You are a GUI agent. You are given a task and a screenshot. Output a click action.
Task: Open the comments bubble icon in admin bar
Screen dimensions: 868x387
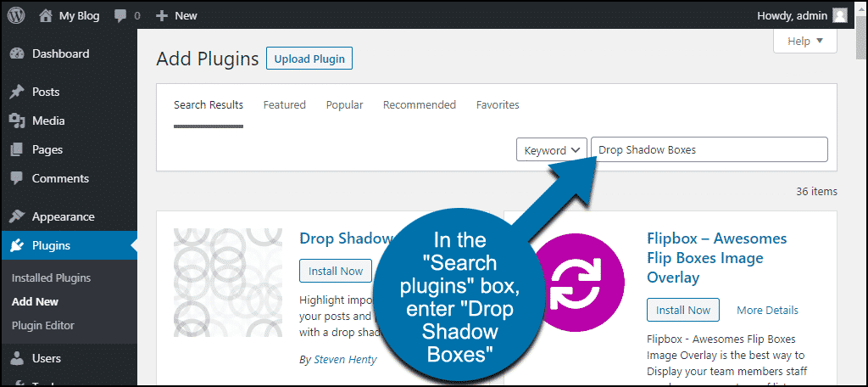(120, 16)
